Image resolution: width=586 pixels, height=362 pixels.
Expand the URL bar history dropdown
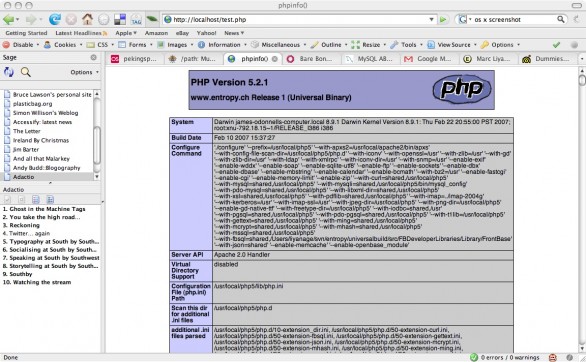click(x=431, y=19)
